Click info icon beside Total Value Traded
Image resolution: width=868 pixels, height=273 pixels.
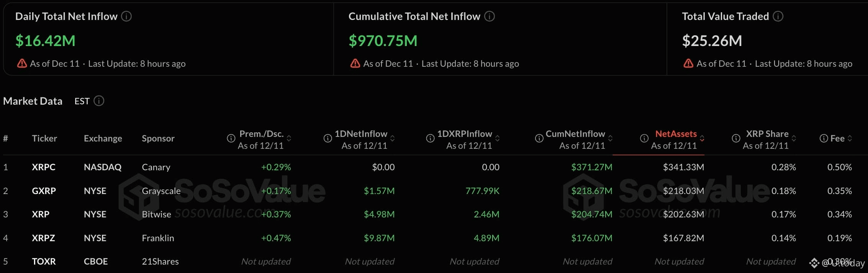coord(778,16)
